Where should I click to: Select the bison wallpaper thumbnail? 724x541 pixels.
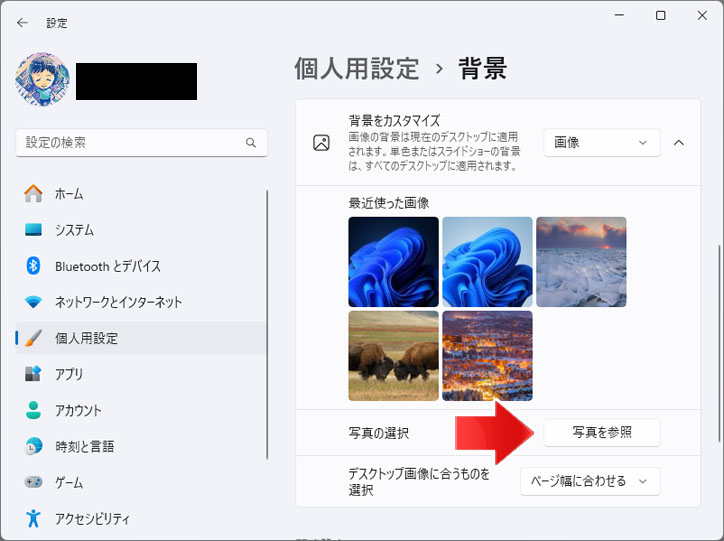point(393,355)
